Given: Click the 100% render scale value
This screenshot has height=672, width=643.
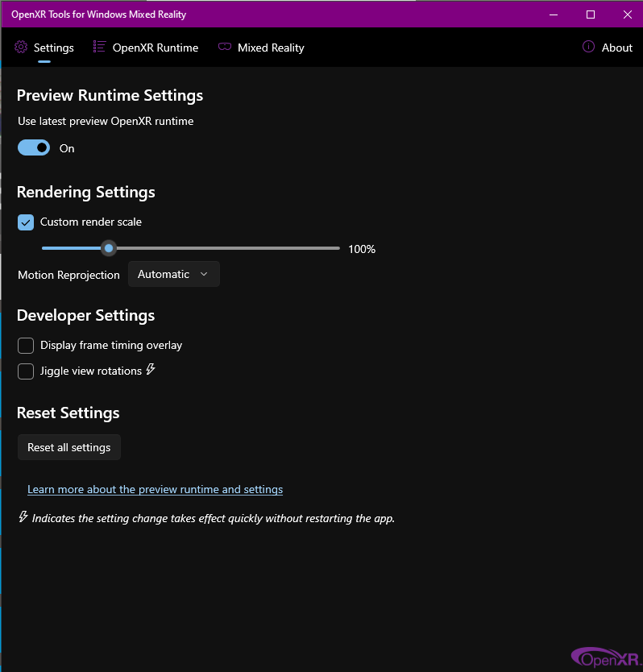Looking at the screenshot, I should click(x=362, y=249).
